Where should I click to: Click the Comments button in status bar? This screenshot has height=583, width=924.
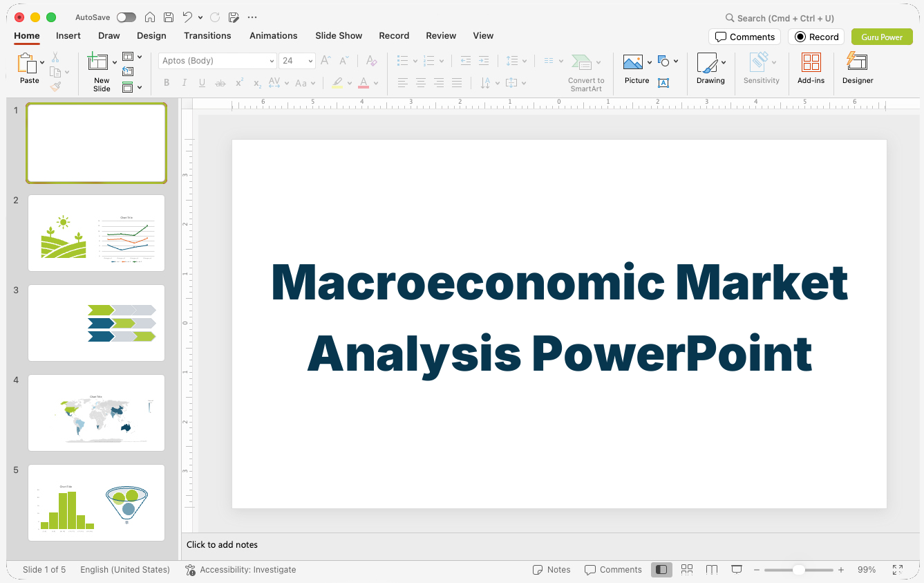click(x=613, y=570)
